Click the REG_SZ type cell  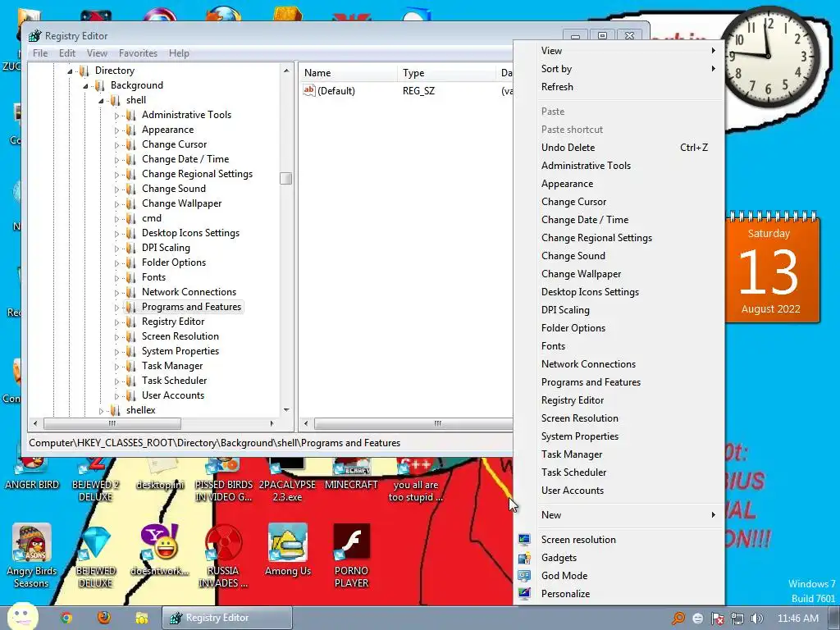click(419, 90)
